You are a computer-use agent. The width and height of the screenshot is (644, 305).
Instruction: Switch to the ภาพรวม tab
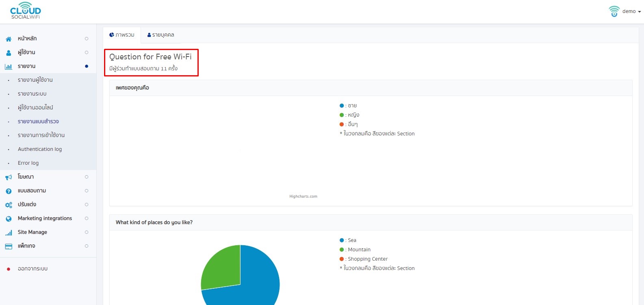(x=122, y=35)
